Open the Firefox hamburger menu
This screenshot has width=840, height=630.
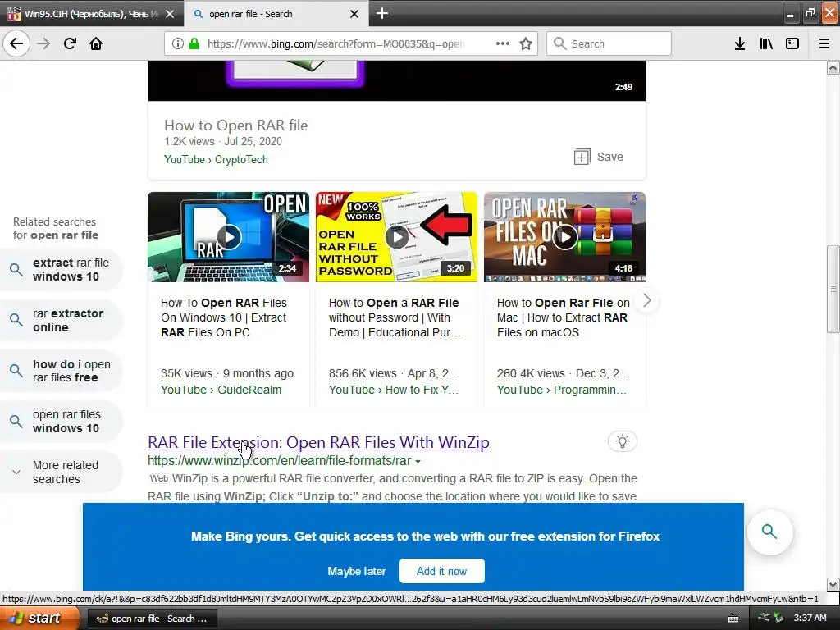tap(824, 43)
